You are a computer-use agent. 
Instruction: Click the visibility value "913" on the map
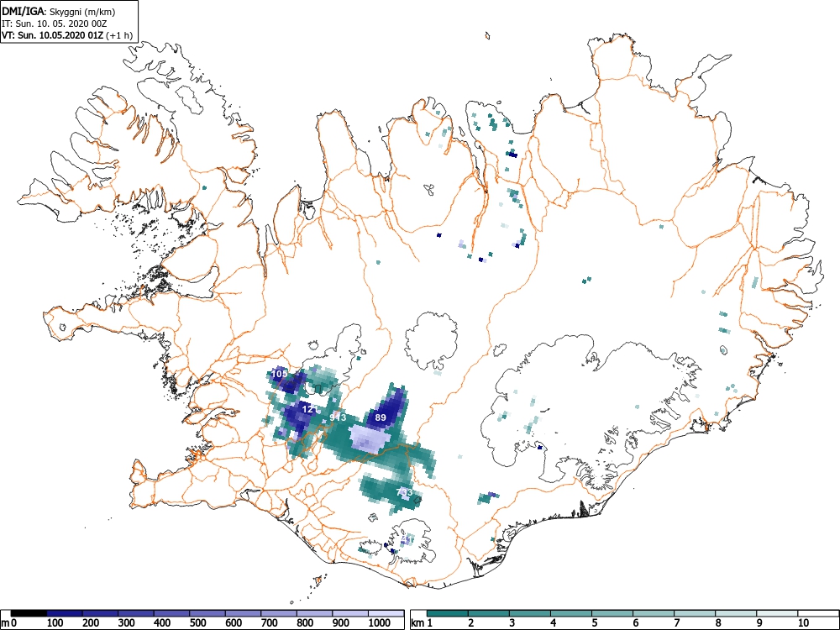(x=338, y=417)
